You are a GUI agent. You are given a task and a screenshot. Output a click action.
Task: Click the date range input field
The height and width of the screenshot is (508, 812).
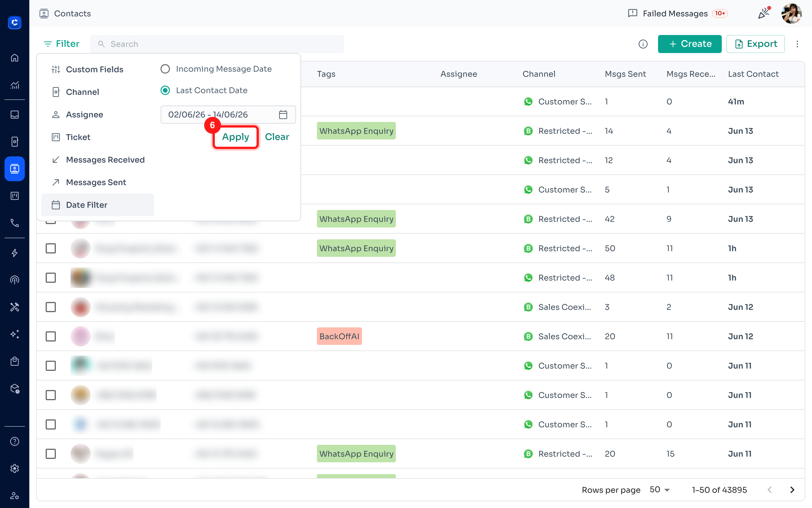pos(228,115)
